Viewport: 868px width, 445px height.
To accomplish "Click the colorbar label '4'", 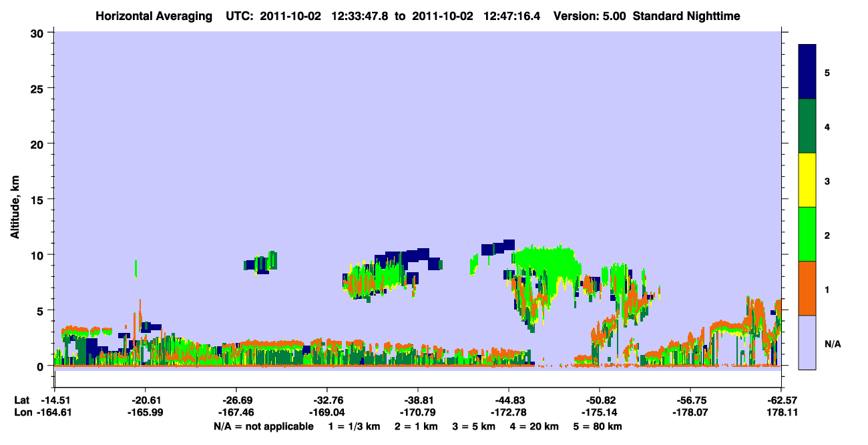I will point(827,126).
